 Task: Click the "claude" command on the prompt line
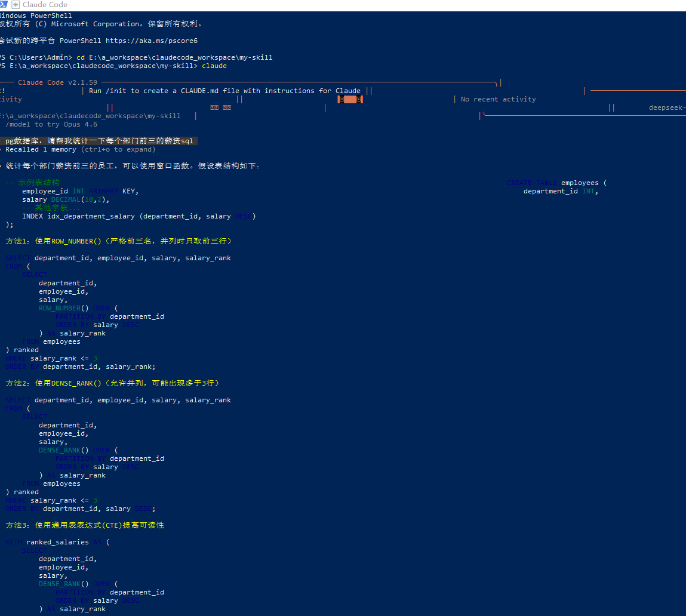point(214,66)
